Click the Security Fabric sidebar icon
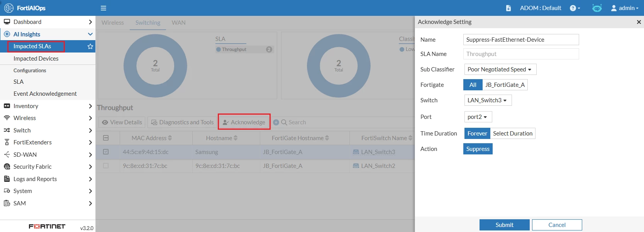 tap(7, 167)
